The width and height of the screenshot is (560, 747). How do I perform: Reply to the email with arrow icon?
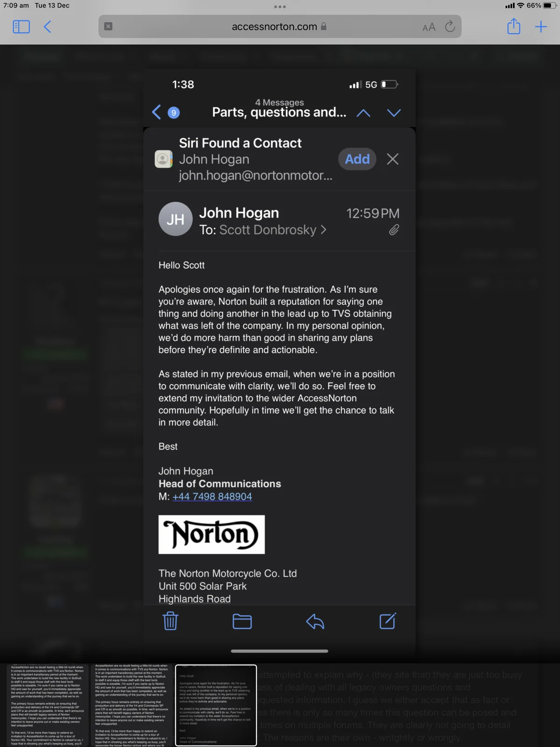315,621
